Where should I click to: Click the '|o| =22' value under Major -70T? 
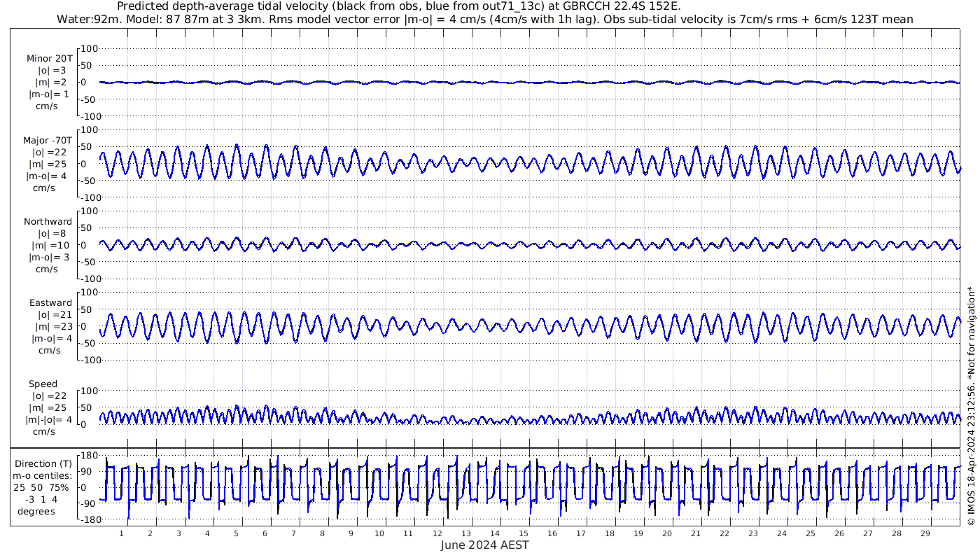click(49, 152)
